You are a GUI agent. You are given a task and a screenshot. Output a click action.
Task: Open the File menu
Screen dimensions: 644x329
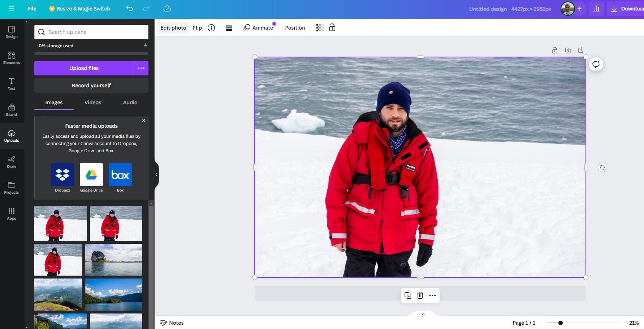pos(32,9)
